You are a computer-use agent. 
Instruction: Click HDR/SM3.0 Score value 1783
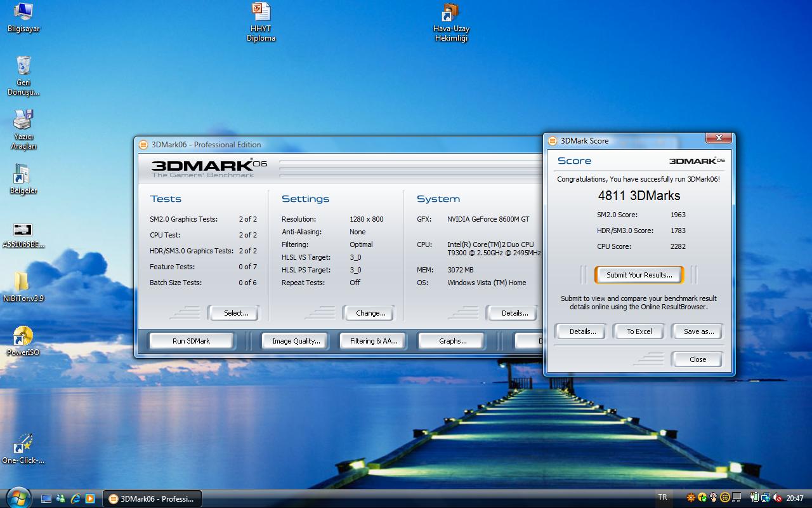tap(678, 231)
